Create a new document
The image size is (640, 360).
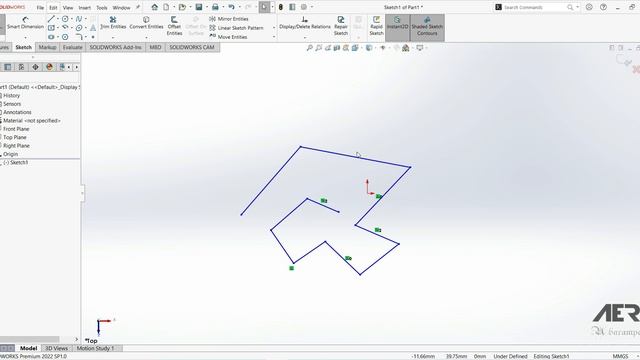tap(166, 7)
